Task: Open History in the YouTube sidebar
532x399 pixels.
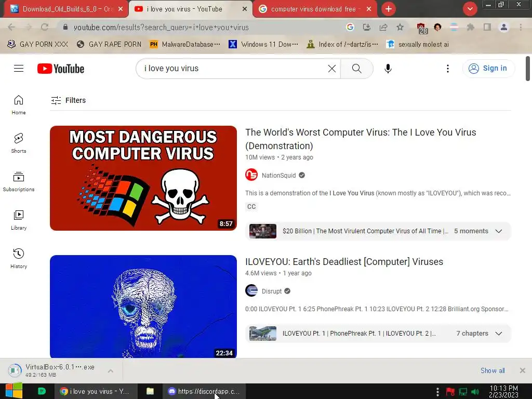Action: click(x=19, y=259)
